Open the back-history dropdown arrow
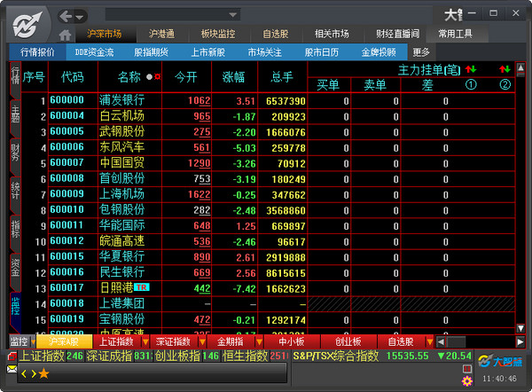The image size is (532, 392). click(x=80, y=17)
